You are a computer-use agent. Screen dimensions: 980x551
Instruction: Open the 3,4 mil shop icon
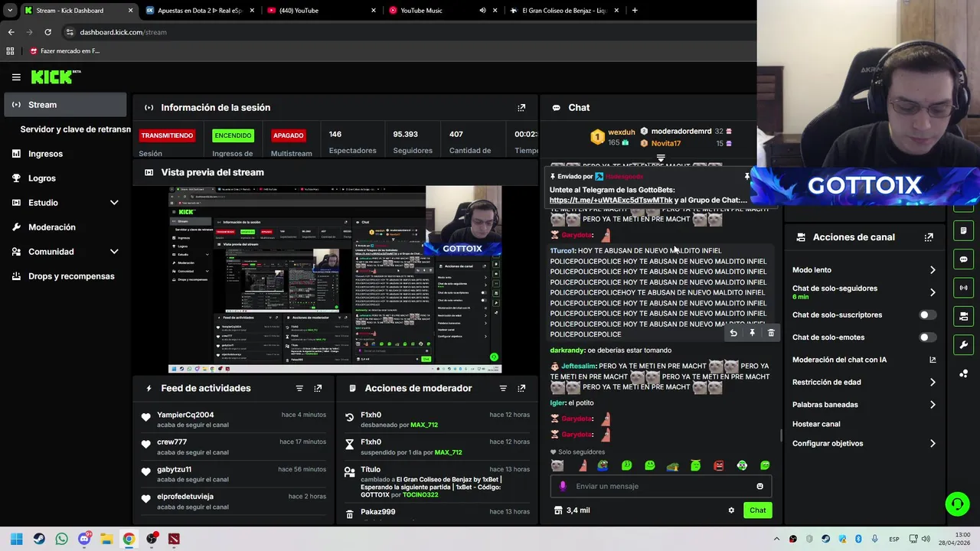tap(558, 510)
